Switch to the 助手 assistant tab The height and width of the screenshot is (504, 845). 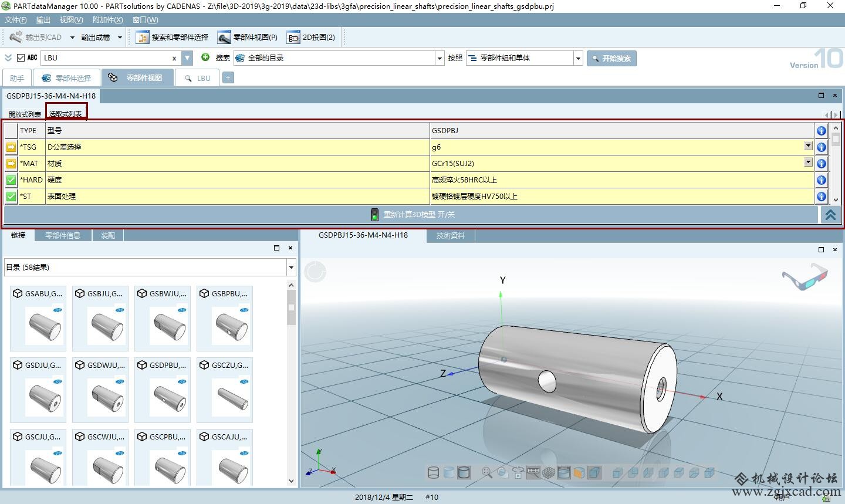(x=17, y=78)
